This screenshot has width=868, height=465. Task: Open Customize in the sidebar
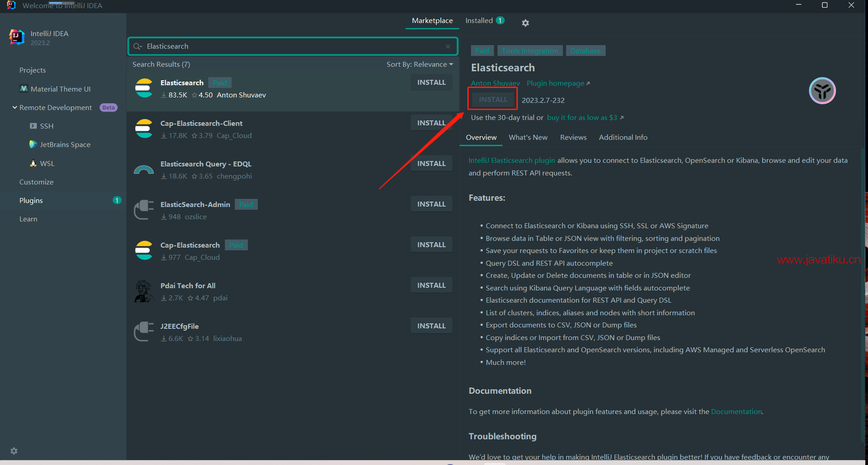[37, 182]
